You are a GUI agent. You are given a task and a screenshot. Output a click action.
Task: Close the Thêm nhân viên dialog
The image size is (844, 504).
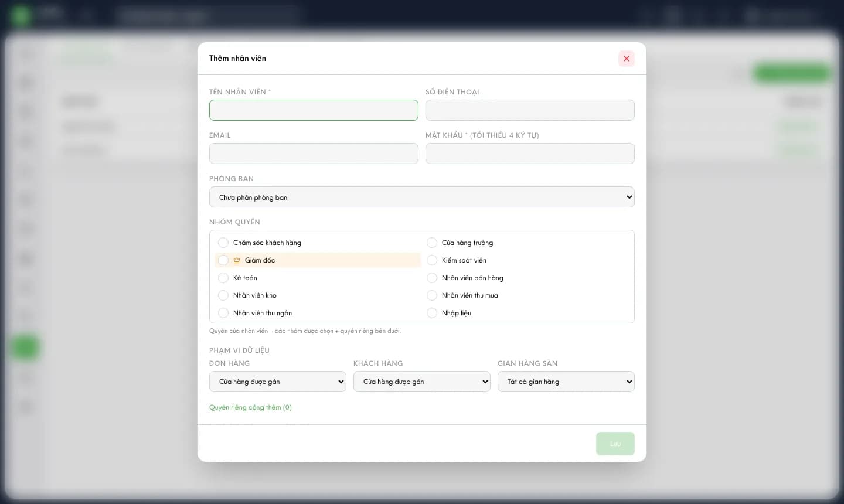pos(627,59)
